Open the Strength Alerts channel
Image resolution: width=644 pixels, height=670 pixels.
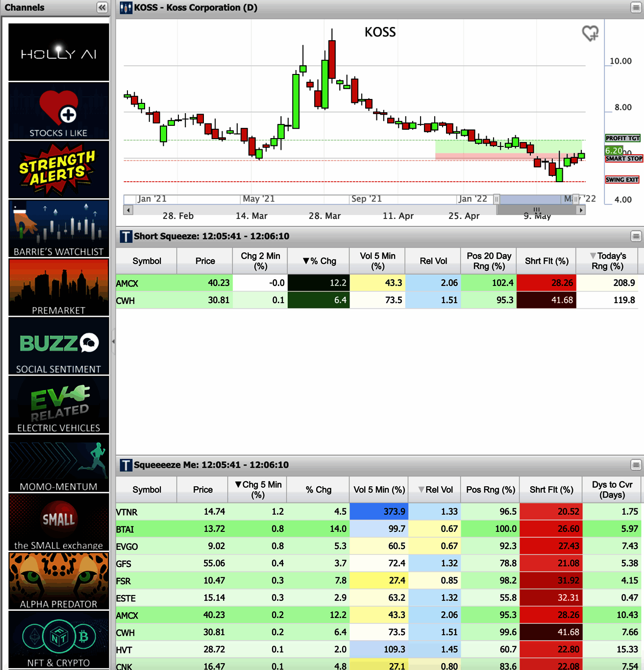pos(58,169)
